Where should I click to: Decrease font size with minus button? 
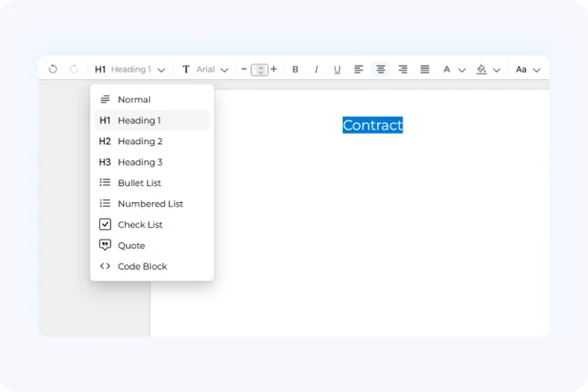click(x=243, y=69)
